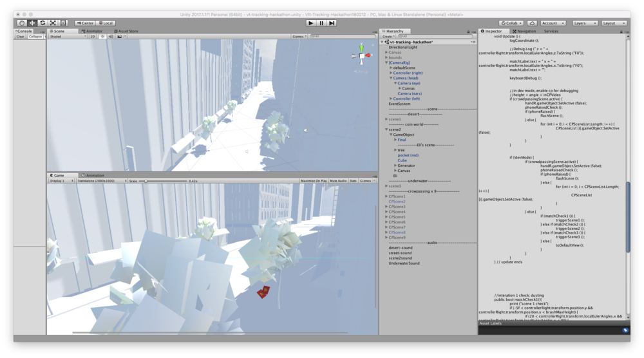This screenshot has height=358, width=644.
Task: Open the Shaded draw mode dropdown
Action: point(68,37)
